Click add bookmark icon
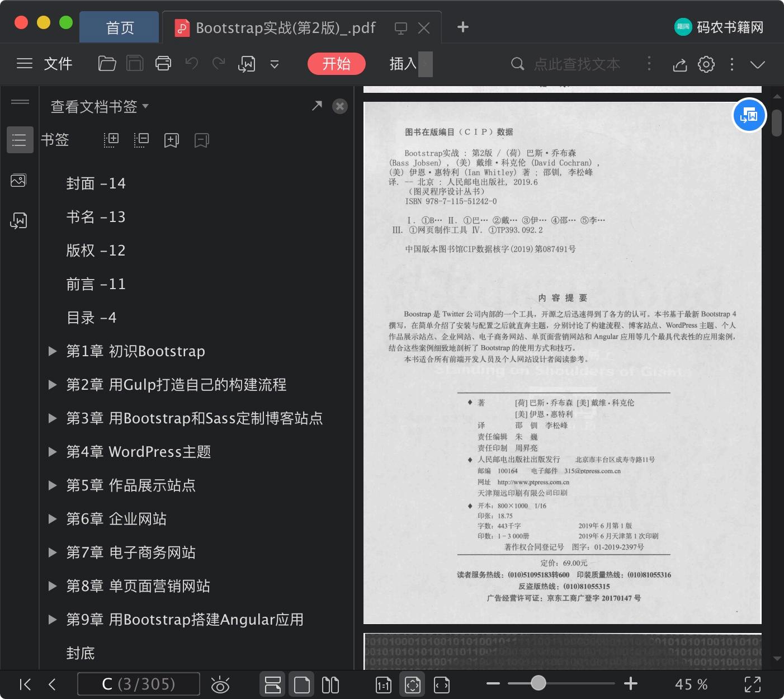Screen dimensions: 784x699 [172, 140]
